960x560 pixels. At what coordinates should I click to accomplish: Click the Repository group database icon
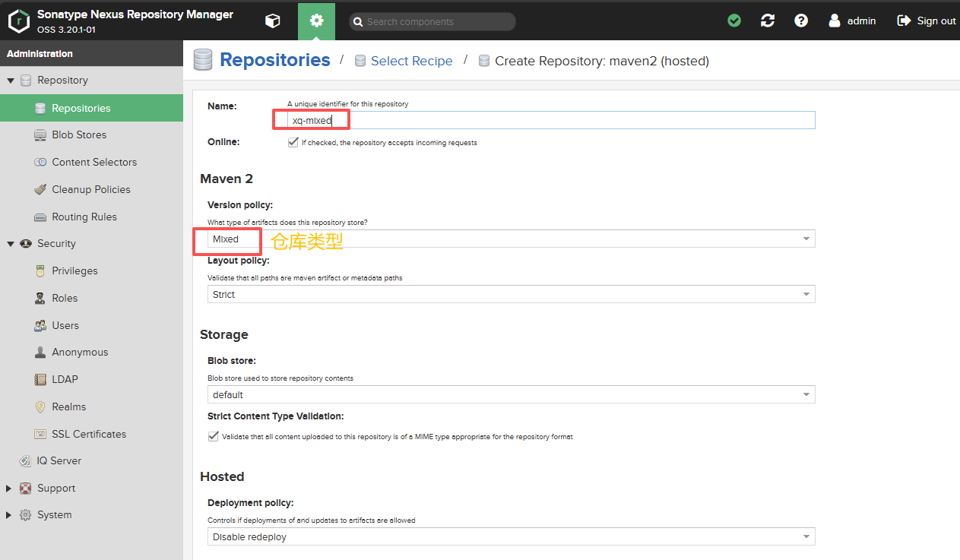pyautogui.click(x=25, y=80)
